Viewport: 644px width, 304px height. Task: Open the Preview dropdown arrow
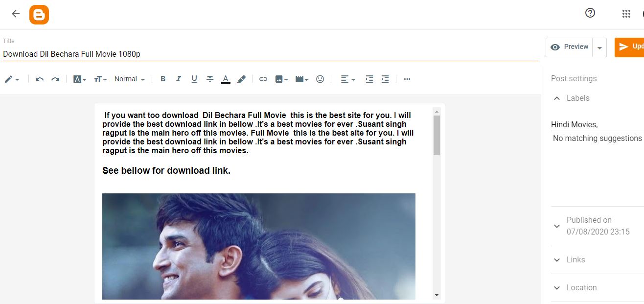tap(599, 47)
